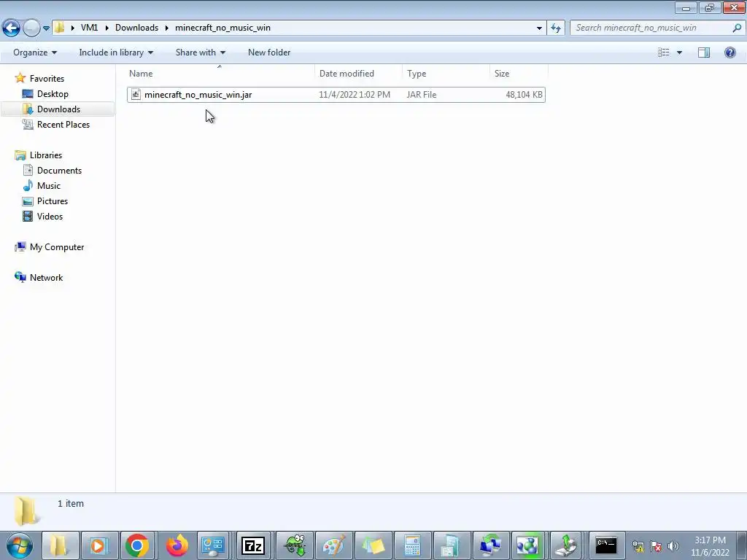
Task: Open Windows Explorer from the taskbar
Action: (x=59, y=545)
